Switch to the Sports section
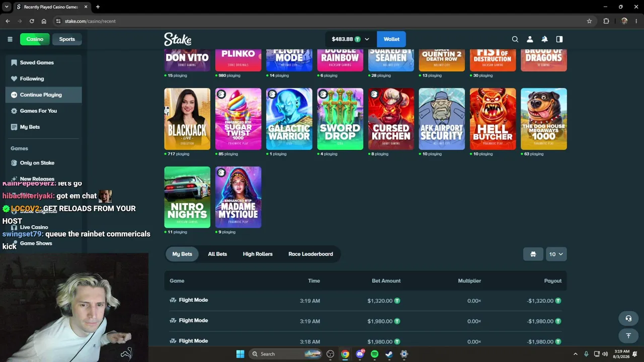Image resolution: width=644 pixels, height=362 pixels. click(67, 39)
